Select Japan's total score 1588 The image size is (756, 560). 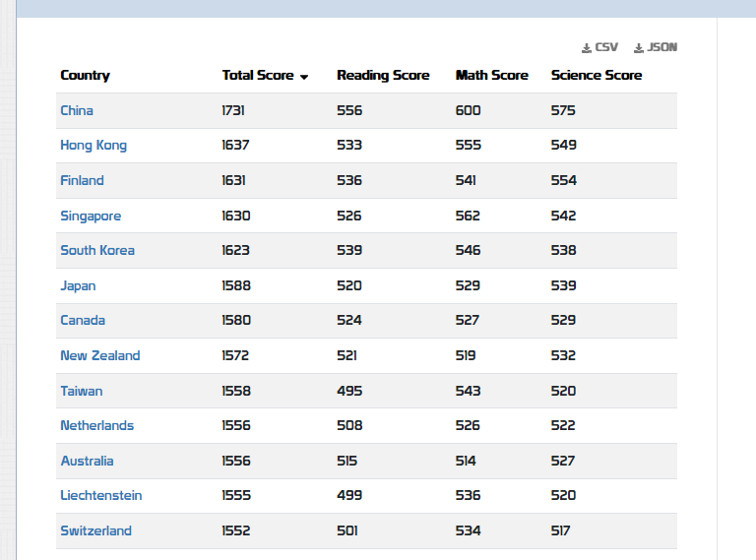pyautogui.click(x=236, y=285)
